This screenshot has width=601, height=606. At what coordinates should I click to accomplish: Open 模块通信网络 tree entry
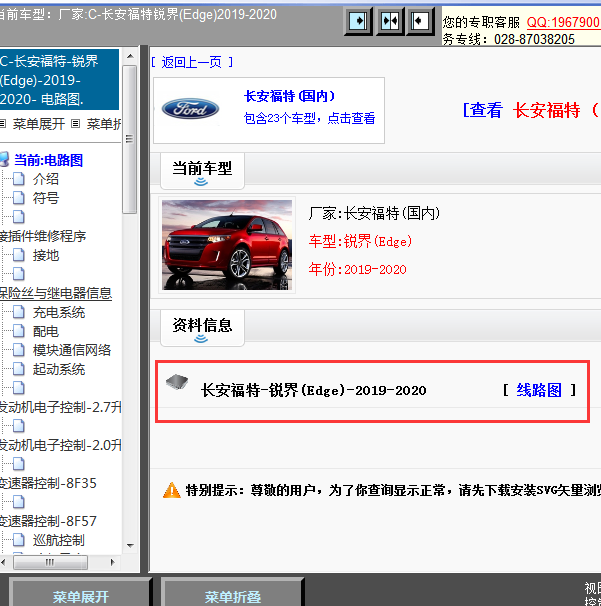72,350
